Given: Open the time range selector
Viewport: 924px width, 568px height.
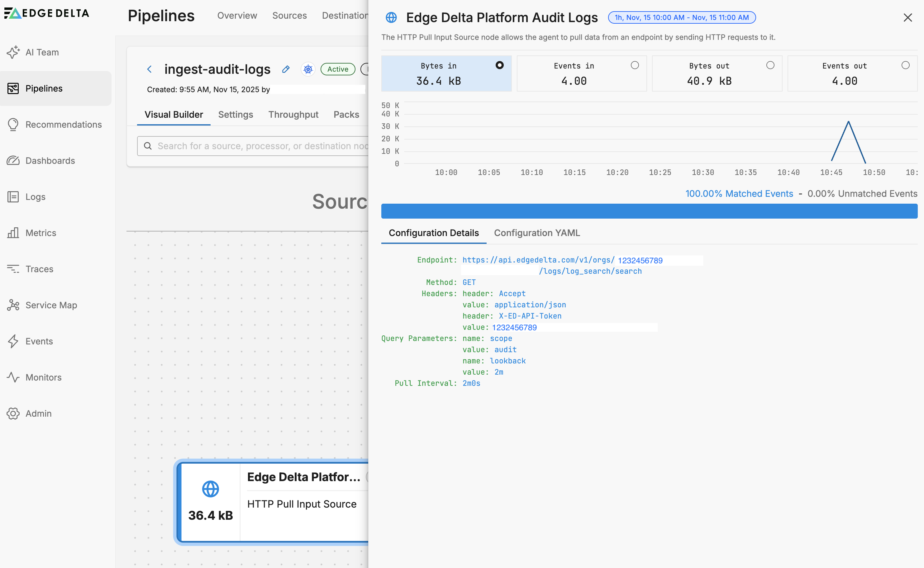Looking at the screenshot, I should click(681, 17).
